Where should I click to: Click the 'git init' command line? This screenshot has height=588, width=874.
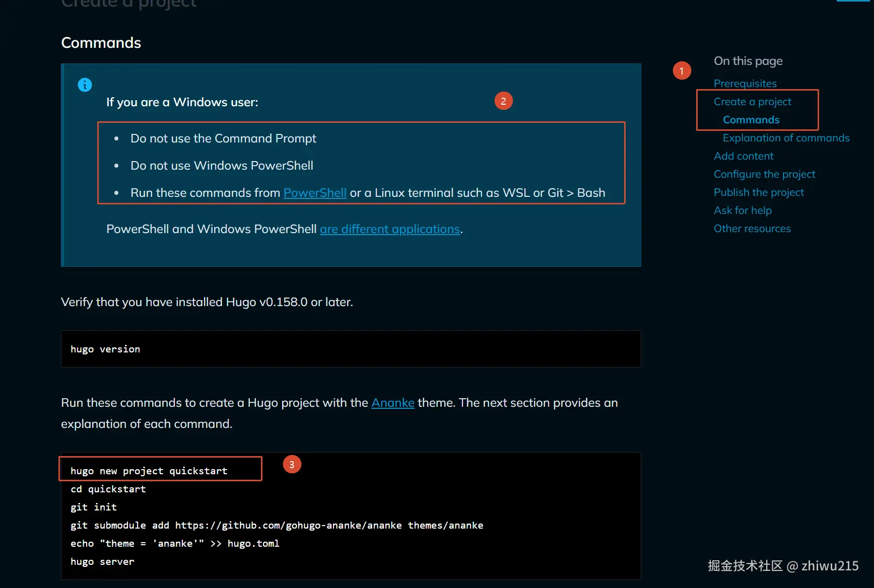click(94, 507)
